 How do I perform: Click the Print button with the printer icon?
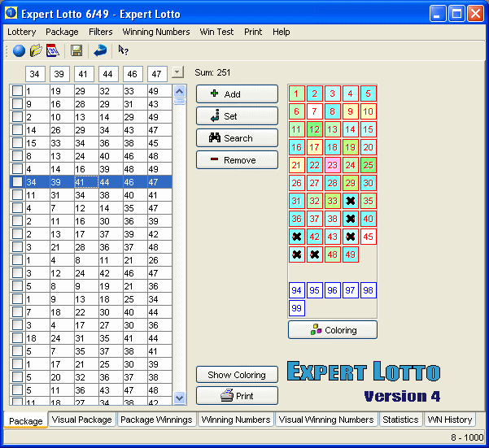click(x=237, y=396)
